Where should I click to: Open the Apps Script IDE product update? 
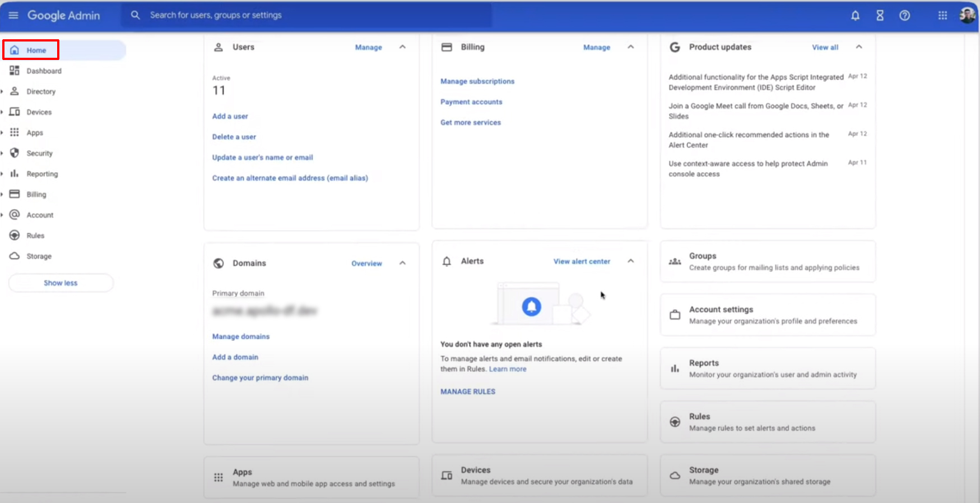pyautogui.click(x=756, y=82)
